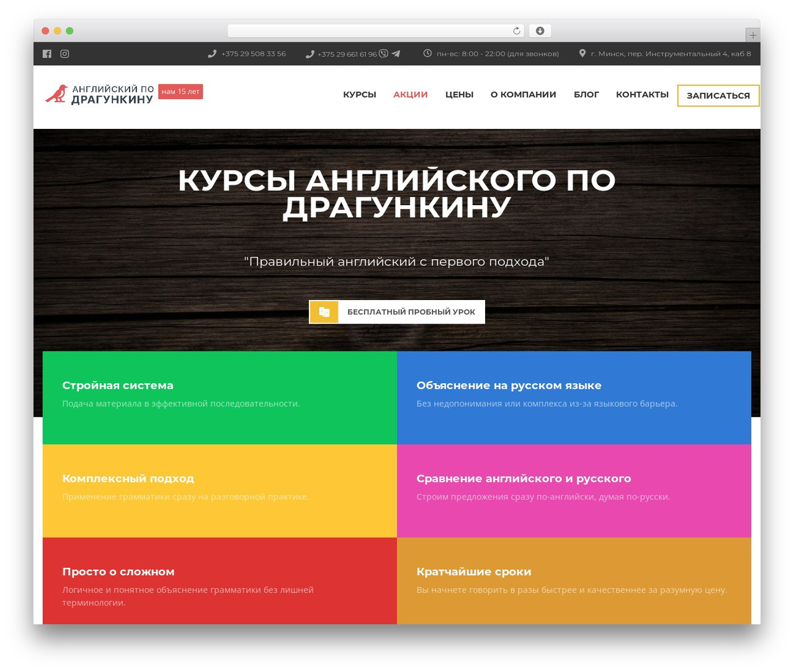Click the address г. Минск, пер. Инструментальный 4
The image size is (794, 672).
(x=671, y=54)
